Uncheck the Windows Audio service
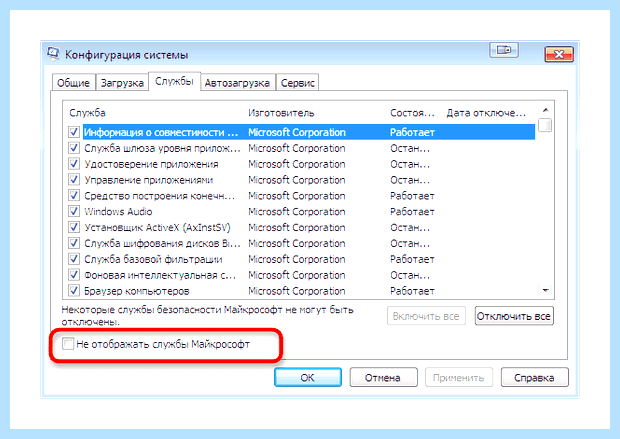This screenshot has width=620, height=439. [74, 211]
